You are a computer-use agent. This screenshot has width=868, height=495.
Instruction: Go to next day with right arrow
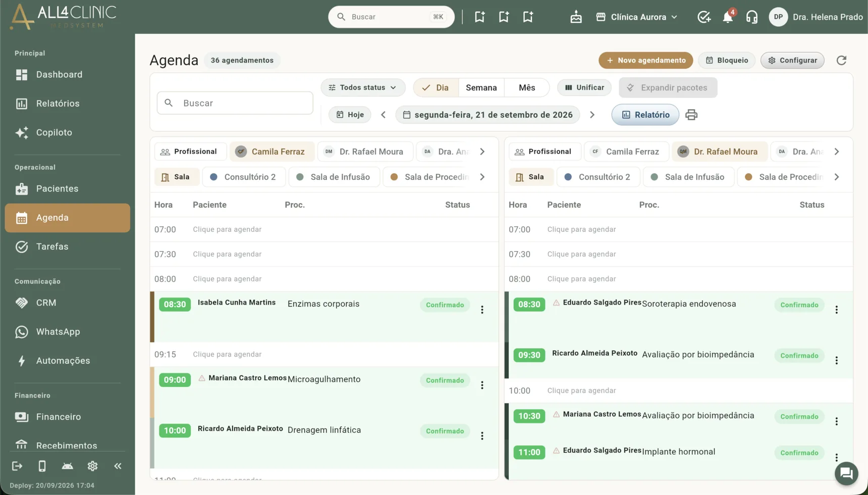tap(592, 115)
